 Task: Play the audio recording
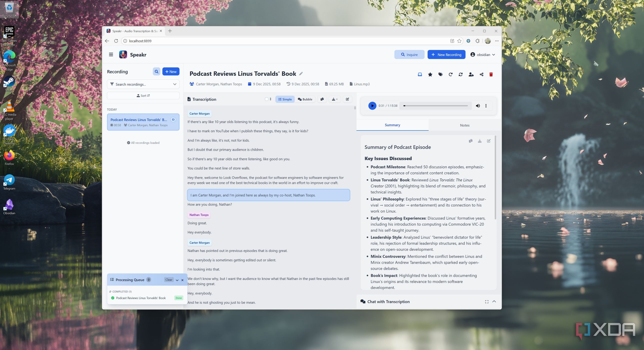pos(372,106)
